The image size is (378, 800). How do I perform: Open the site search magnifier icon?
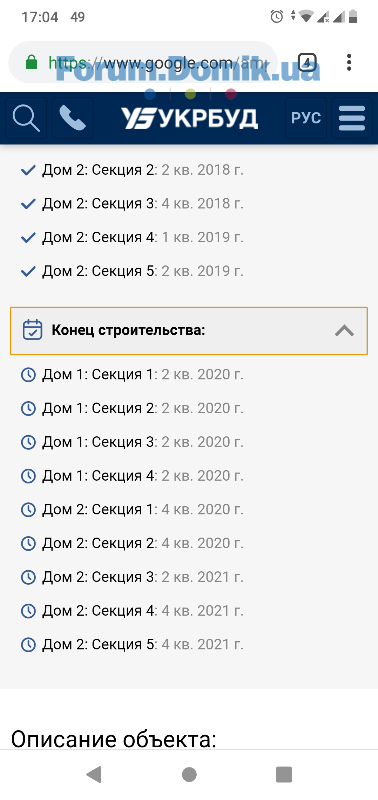coord(26,118)
